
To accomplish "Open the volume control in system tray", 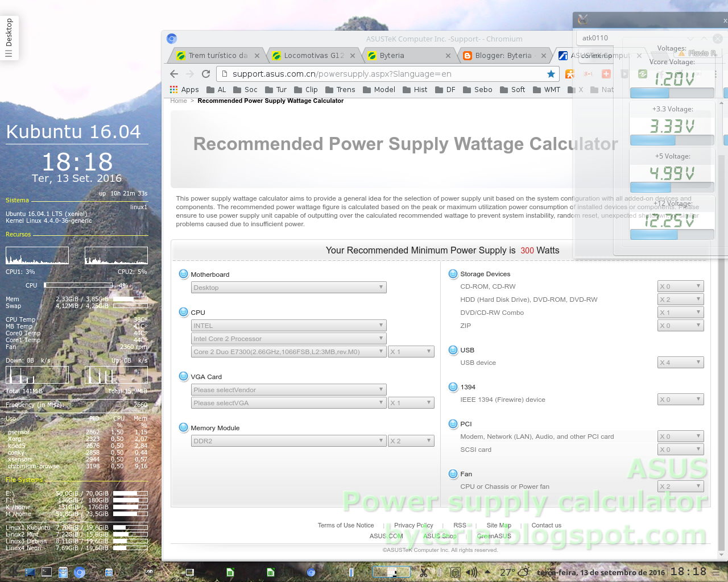I will tap(471, 572).
